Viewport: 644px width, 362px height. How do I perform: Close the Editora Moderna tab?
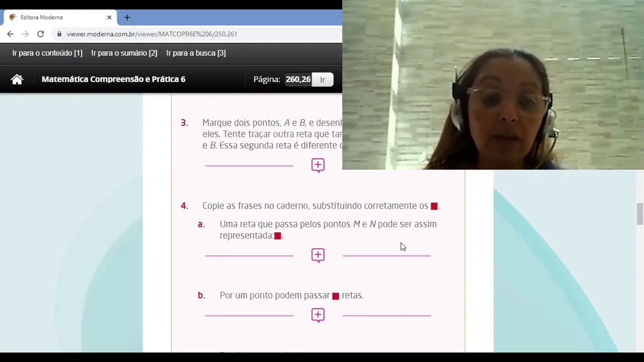click(x=109, y=18)
